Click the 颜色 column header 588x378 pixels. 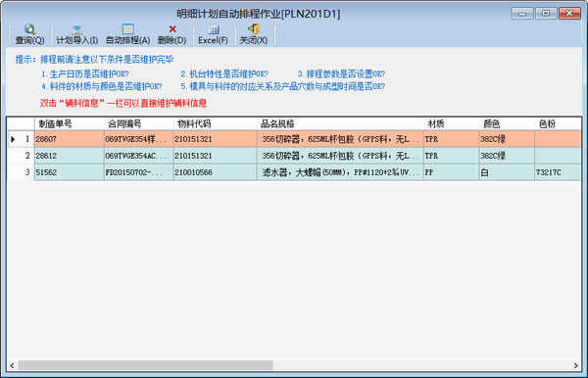[507, 123]
